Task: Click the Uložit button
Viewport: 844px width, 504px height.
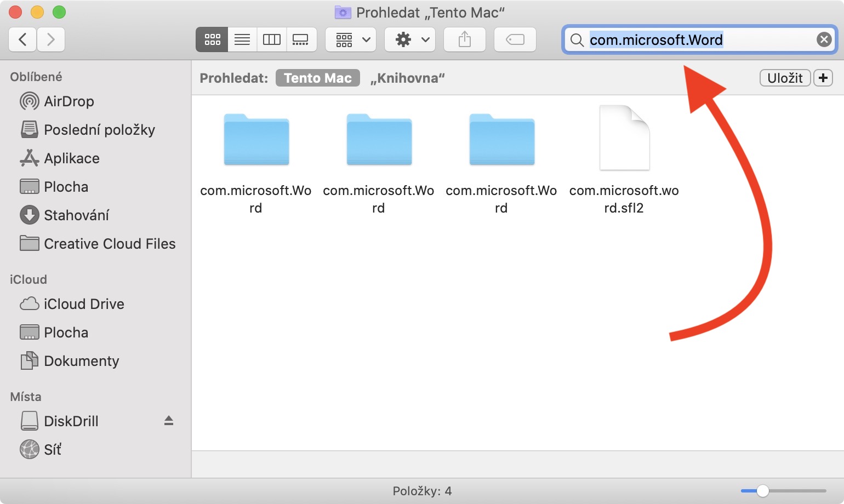Action: (785, 78)
